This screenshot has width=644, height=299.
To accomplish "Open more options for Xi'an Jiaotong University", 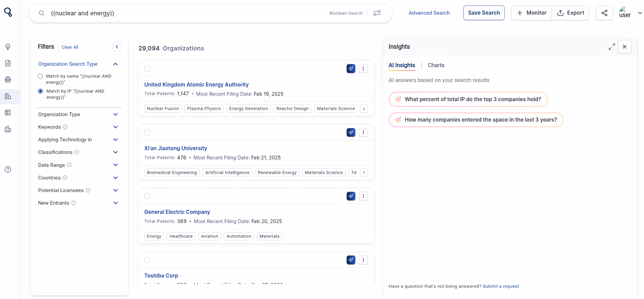I will pos(363,132).
